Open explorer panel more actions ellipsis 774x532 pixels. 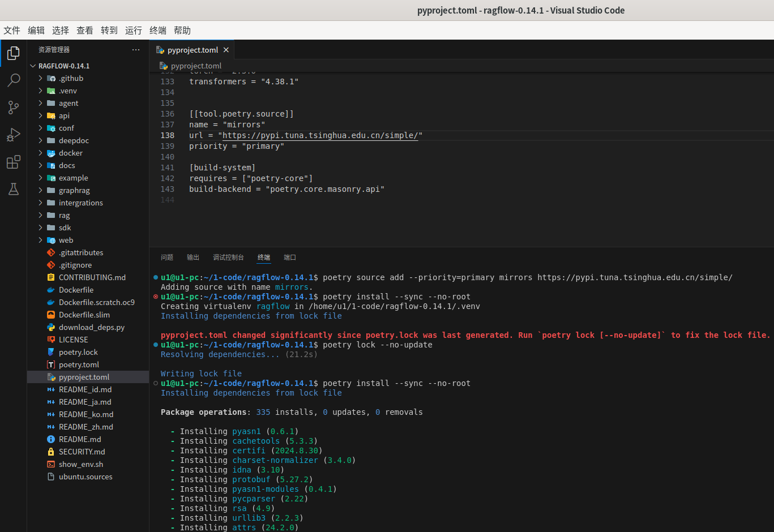click(136, 50)
